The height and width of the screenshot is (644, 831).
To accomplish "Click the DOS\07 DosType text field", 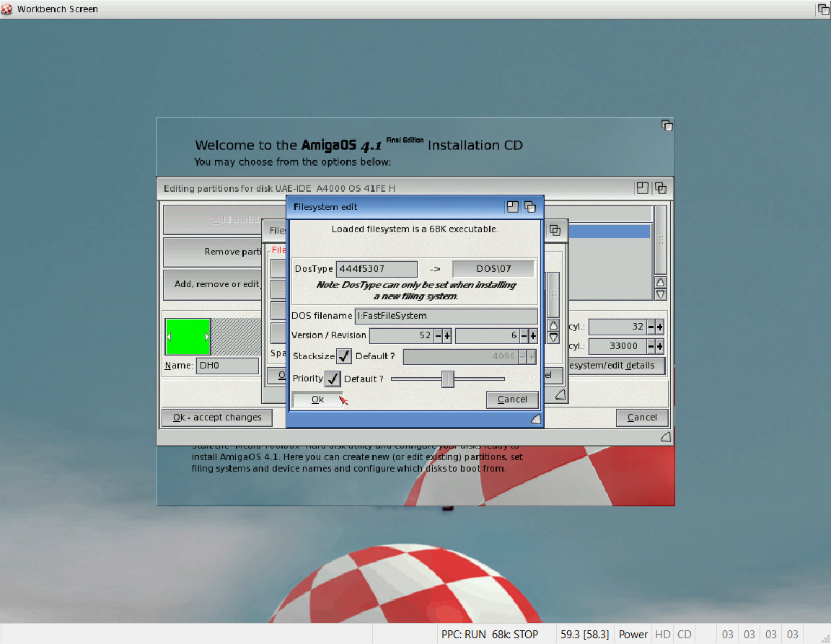I will click(493, 269).
